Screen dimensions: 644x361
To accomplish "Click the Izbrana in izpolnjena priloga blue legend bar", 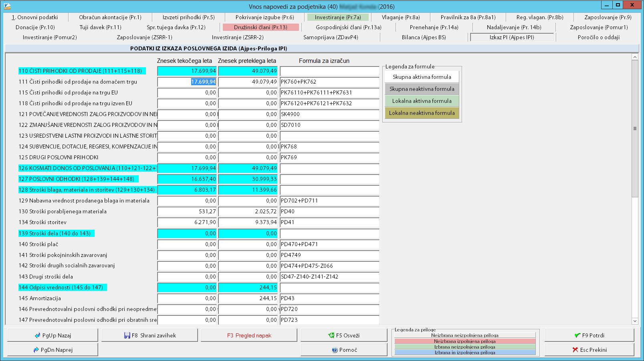I will [x=465, y=353].
